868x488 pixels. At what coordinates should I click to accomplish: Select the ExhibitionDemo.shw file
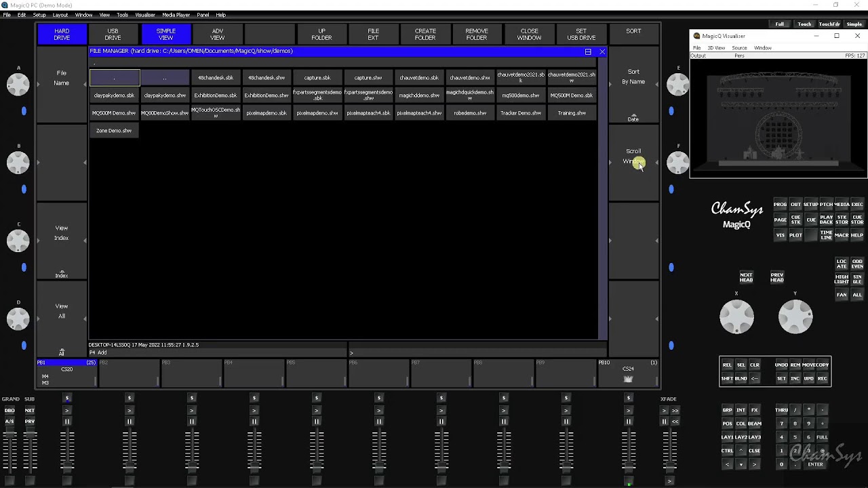tap(267, 96)
